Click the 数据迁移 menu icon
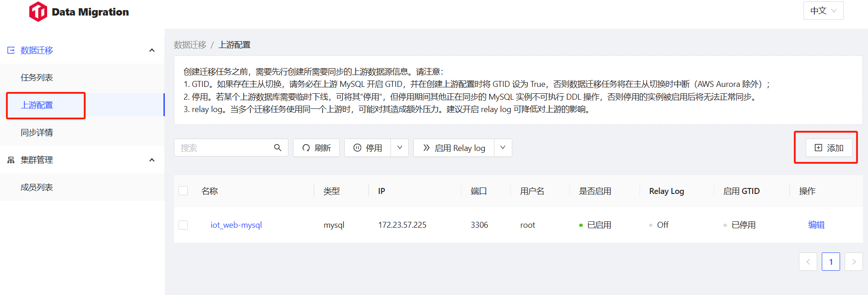868x295 pixels. [11, 50]
